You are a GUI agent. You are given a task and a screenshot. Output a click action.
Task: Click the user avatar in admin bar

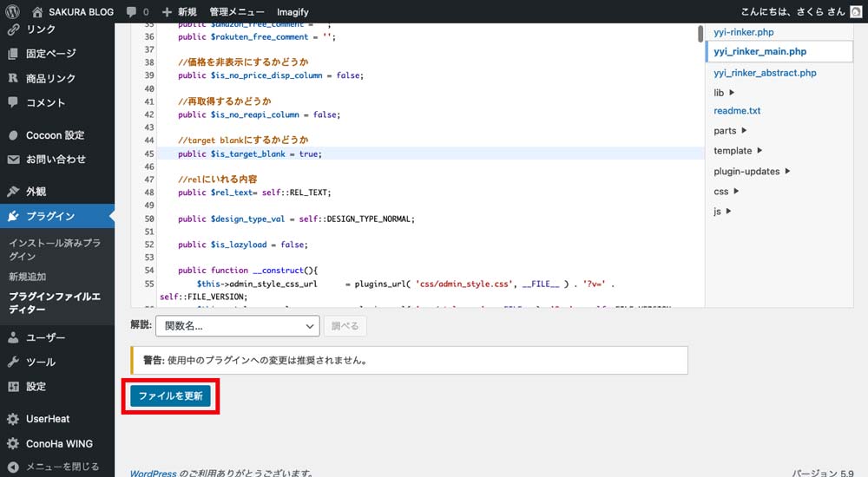point(856,11)
